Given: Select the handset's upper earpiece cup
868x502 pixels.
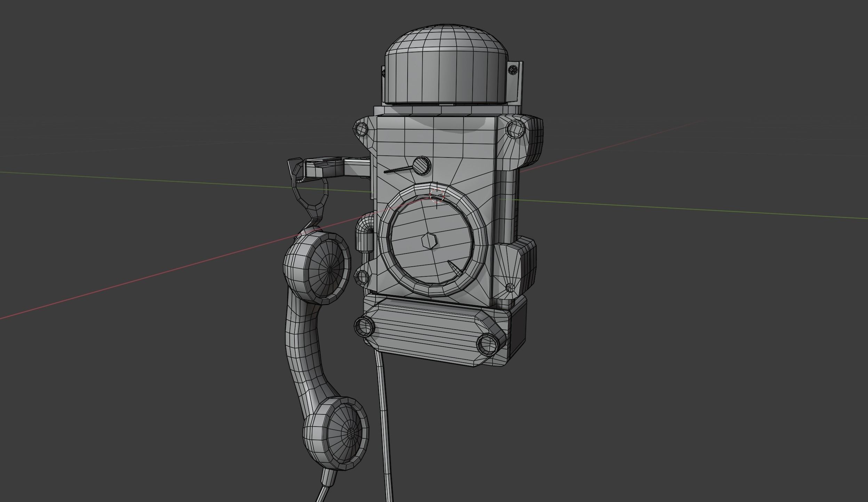Looking at the screenshot, I should (x=318, y=265).
